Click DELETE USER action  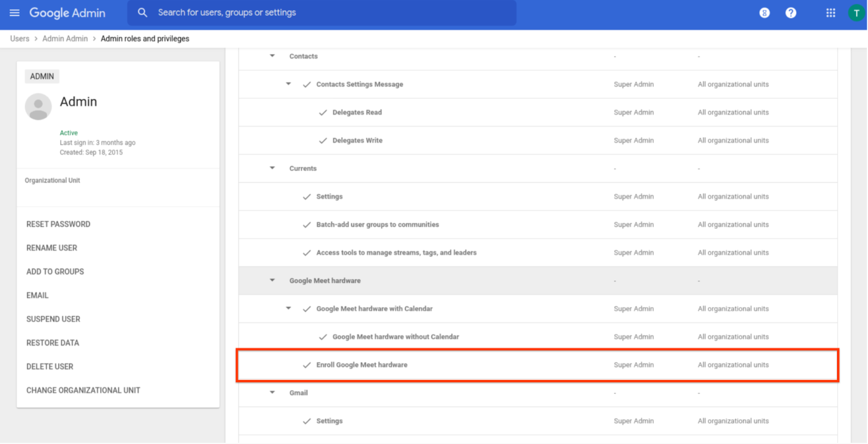(49, 366)
